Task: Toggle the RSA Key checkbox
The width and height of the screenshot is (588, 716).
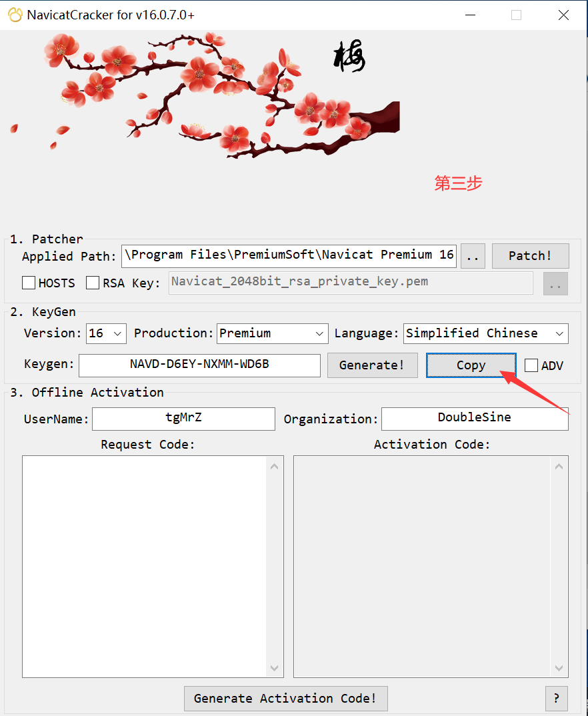Action: tap(93, 283)
